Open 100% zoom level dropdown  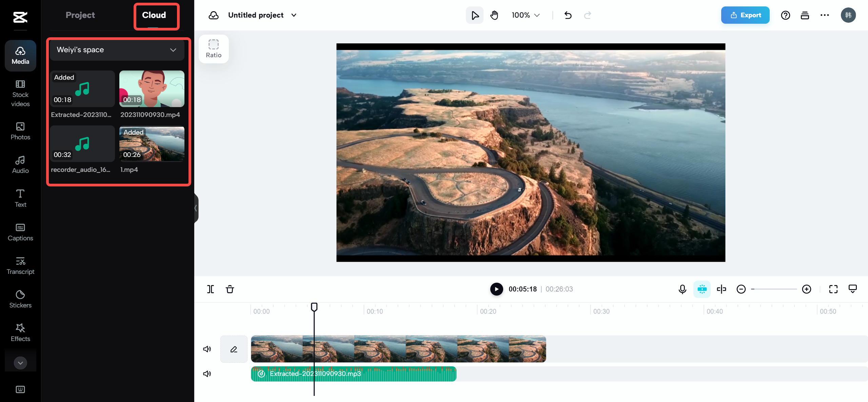(526, 15)
